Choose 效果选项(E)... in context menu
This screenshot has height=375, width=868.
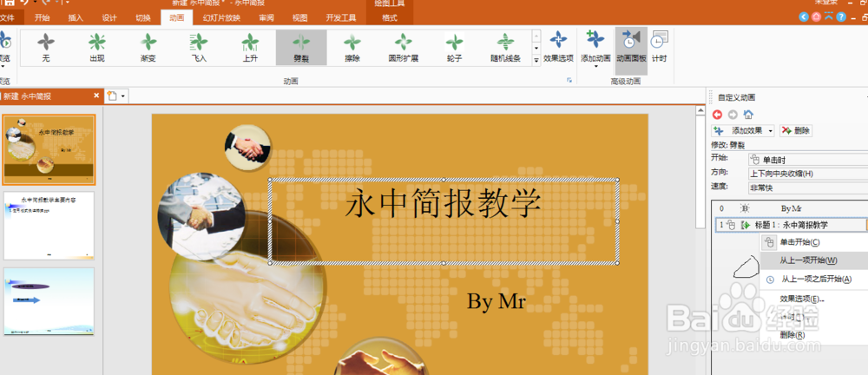pyautogui.click(x=814, y=299)
